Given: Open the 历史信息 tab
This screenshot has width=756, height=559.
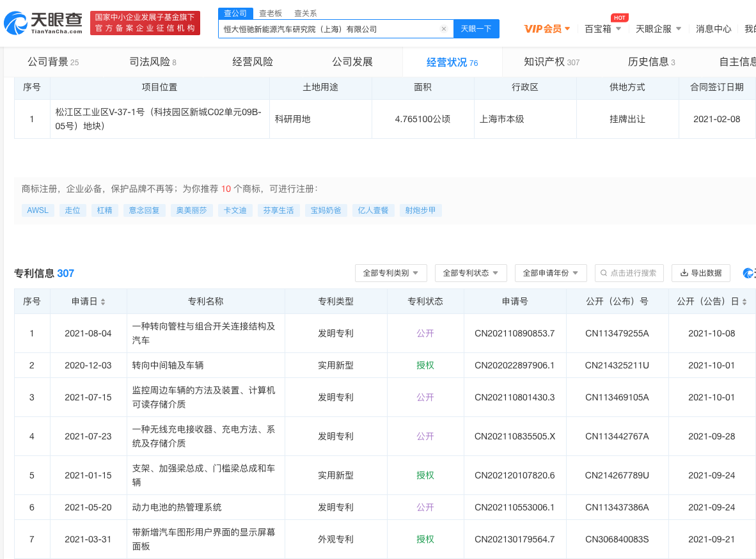Looking at the screenshot, I should [x=651, y=62].
